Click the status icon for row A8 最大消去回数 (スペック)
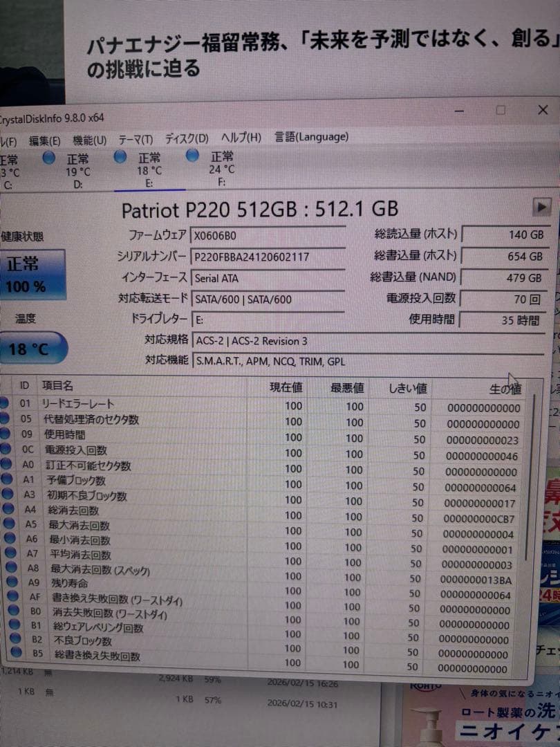Viewport: 560px width, 747px height. (12, 567)
